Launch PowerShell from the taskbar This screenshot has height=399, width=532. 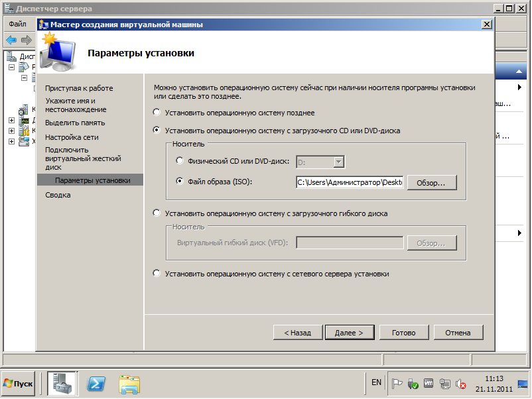(96, 384)
